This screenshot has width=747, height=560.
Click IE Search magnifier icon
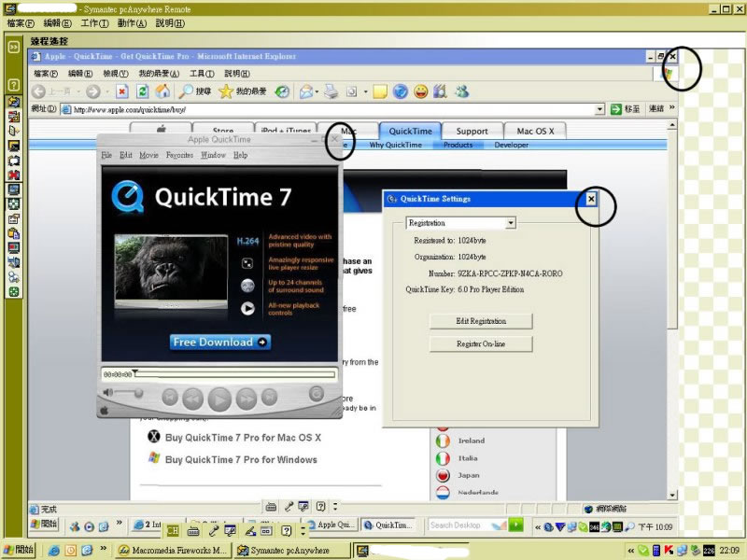click(x=185, y=91)
